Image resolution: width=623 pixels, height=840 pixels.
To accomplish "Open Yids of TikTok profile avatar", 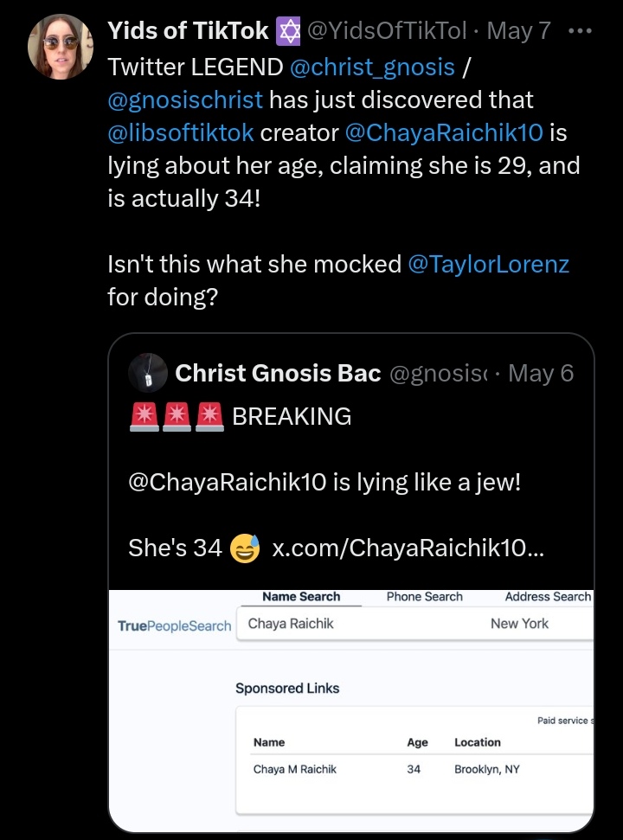I will pyautogui.click(x=61, y=47).
